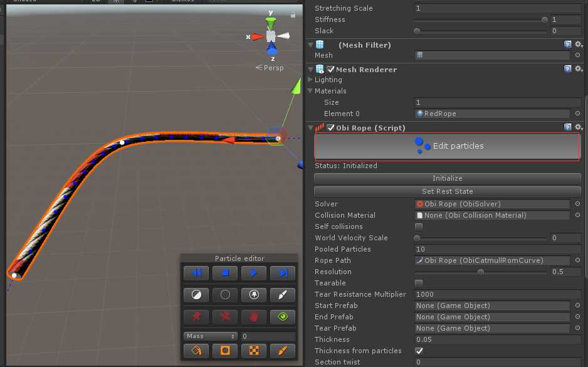This screenshot has height=367, width=588.
Task: Open object picker for Start Prefab
Action: click(577, 306)
